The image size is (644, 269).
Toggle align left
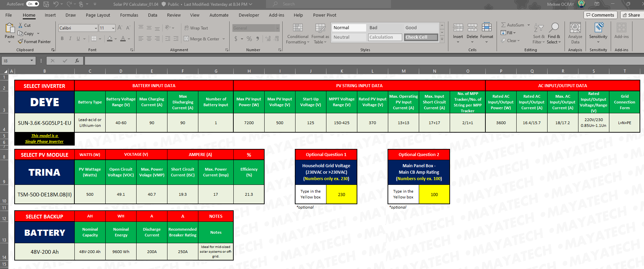pyautogui.click(x=141, y=39)
